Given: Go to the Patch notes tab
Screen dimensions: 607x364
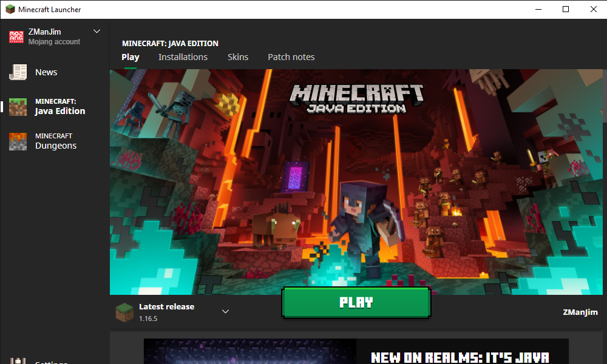Looking at the screenshot, I should 291,57.
